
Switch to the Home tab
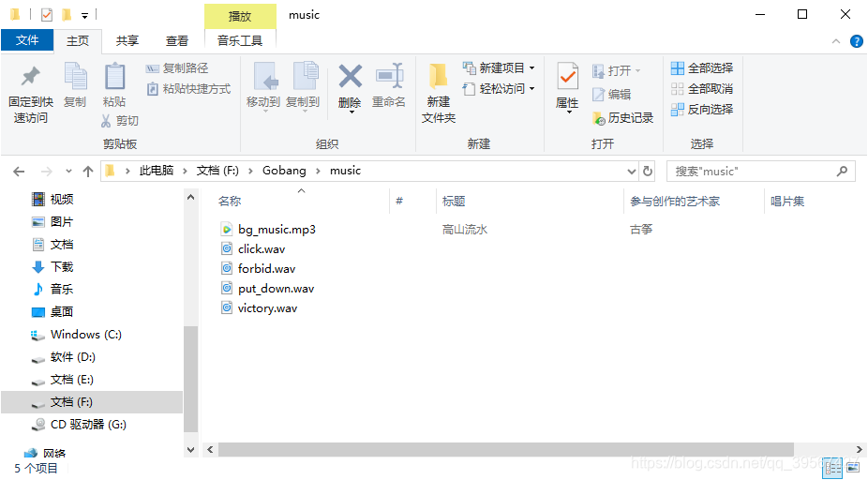(78, 41)
